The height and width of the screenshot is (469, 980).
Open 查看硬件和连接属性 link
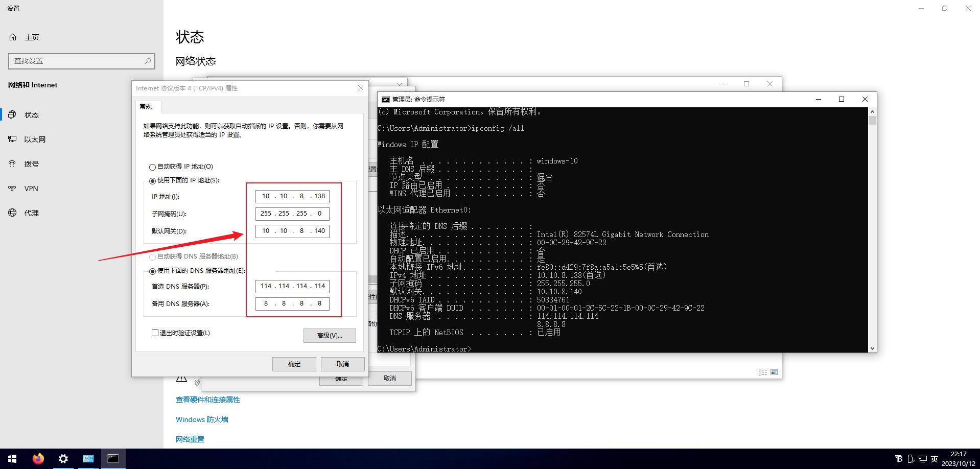point(208,400)
